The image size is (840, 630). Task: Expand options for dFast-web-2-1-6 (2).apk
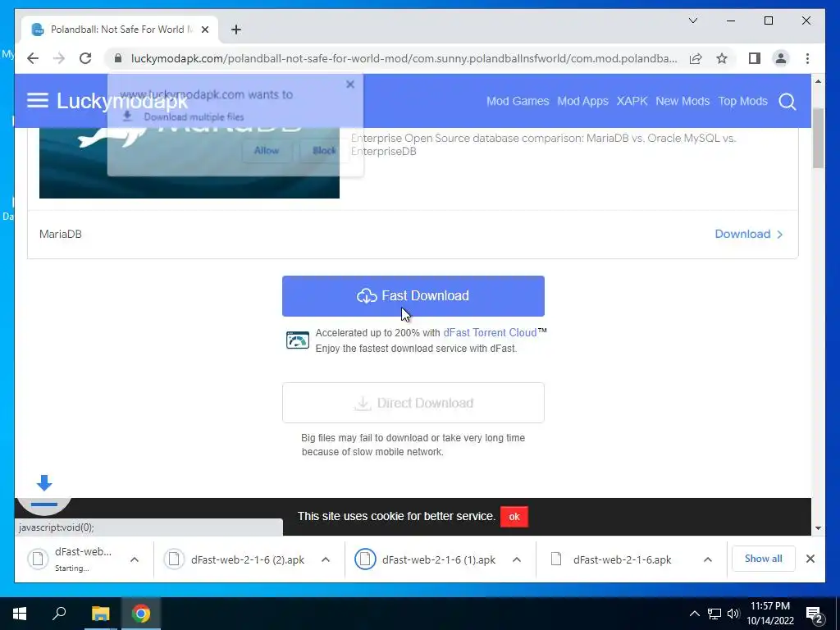point(325,559)
